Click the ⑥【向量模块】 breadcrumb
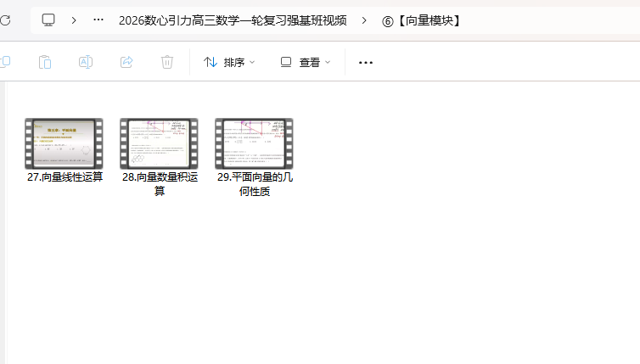640x364 pixels. pos(422,20)
